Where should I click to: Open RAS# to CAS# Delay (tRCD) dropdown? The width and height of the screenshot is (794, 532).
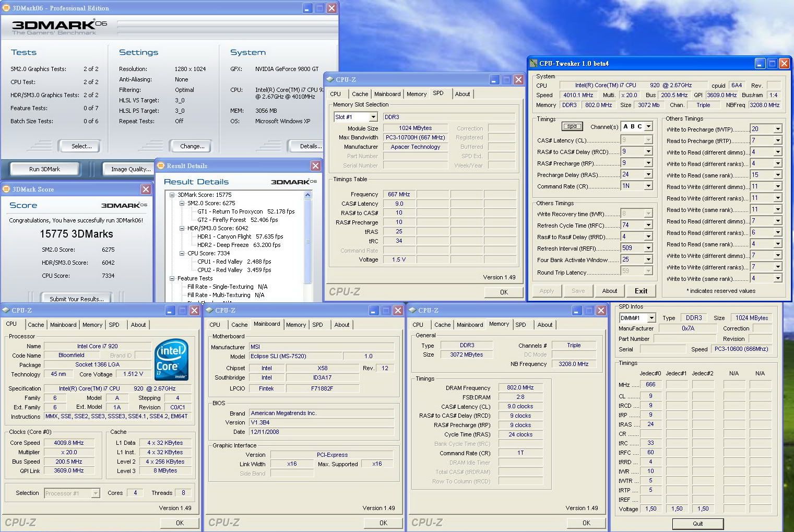click(x=648, y=151)
